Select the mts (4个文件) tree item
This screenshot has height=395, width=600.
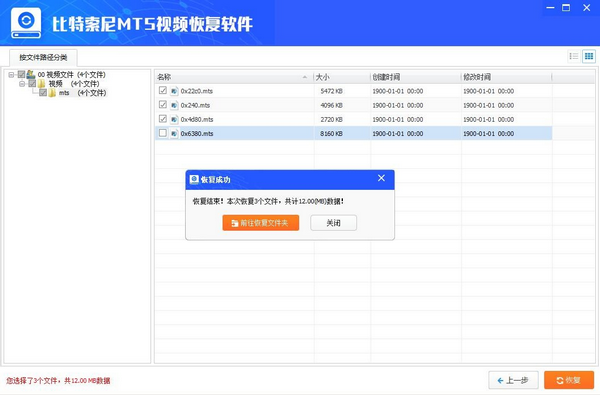(x=82, y=93)
